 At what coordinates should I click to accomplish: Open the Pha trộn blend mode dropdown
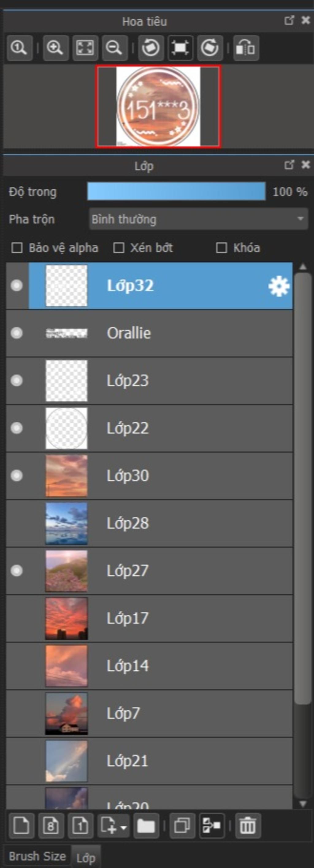tap(198, 219)
